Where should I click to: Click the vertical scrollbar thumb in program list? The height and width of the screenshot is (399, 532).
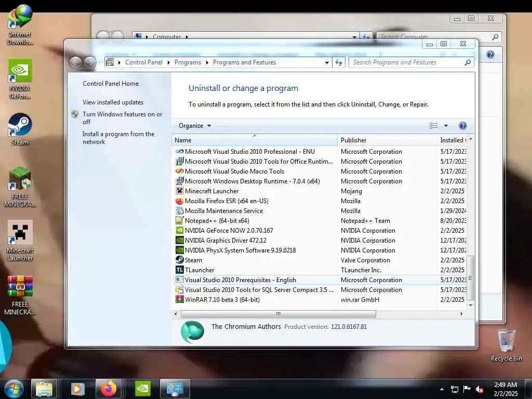click(470, 278)
